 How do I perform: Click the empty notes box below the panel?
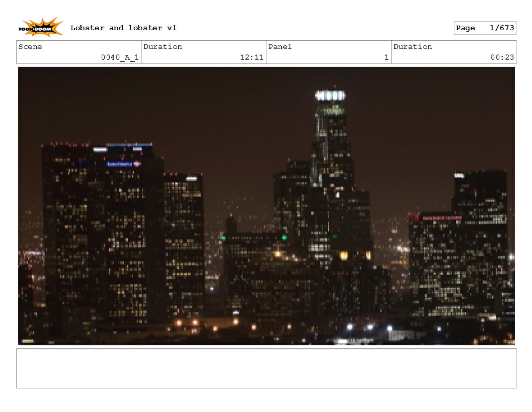(266, 369)
